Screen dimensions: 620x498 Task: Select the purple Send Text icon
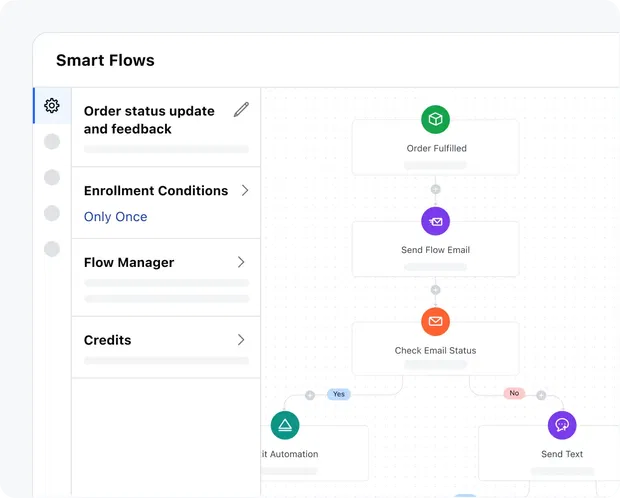pyautogui.click(x=562, y=425)
